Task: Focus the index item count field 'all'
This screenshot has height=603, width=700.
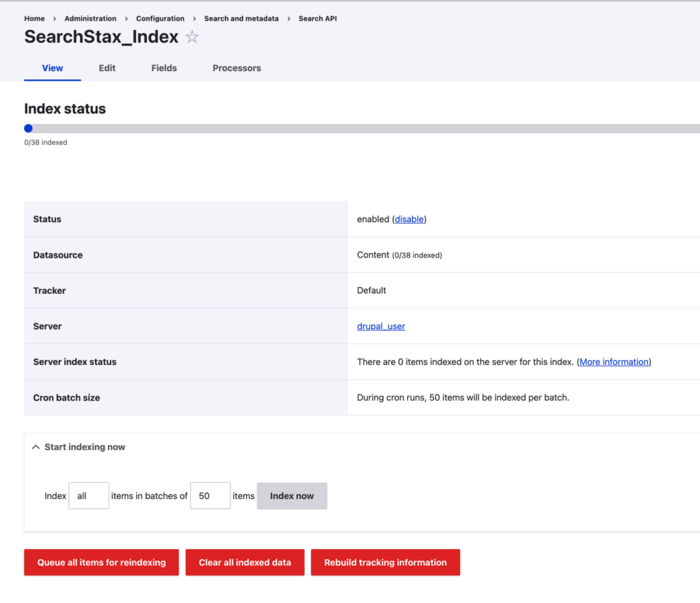Action: (x=88, y=496)
